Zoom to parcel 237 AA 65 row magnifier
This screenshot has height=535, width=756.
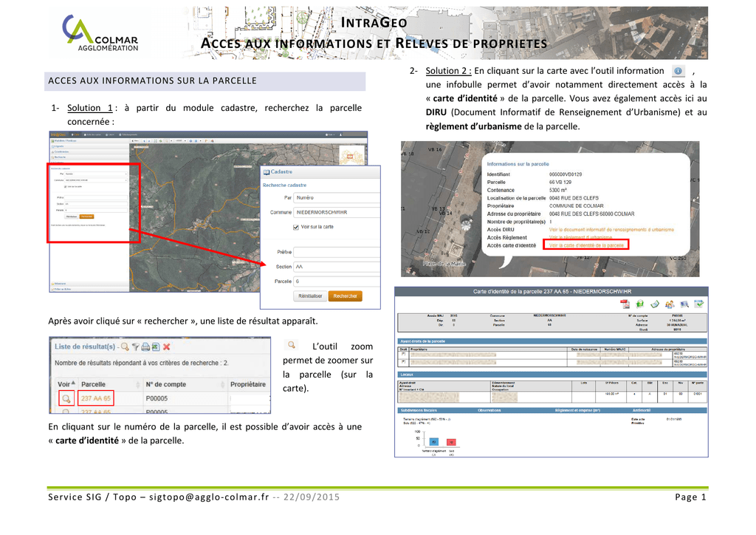pos(66,398)
